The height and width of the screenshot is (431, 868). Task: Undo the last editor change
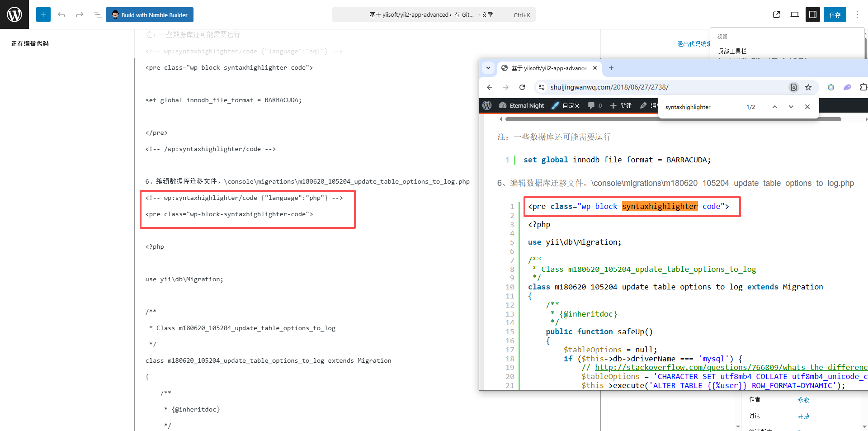click(x=61, y=14)
